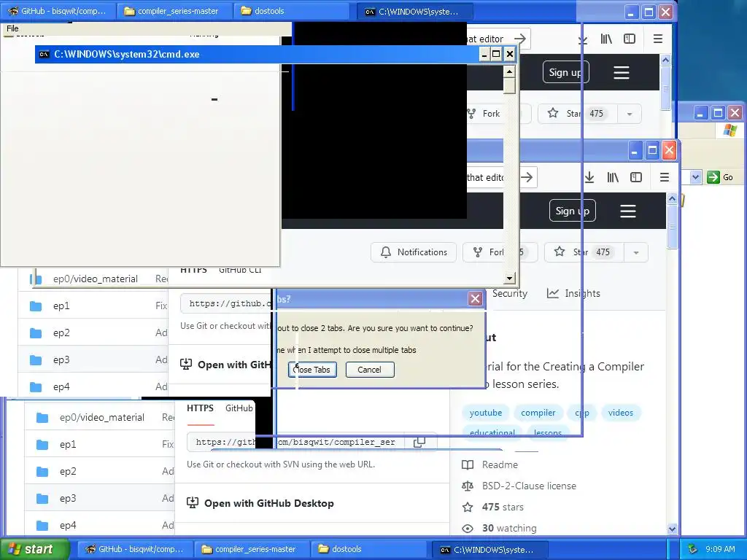
Task: Close the close-tabs confirmation dialog with X
Action: (475, 298)
